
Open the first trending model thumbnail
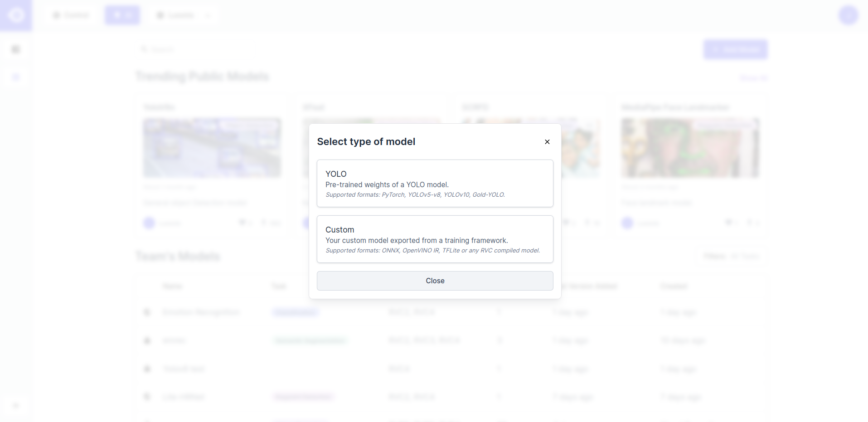(x=212, y=148)
